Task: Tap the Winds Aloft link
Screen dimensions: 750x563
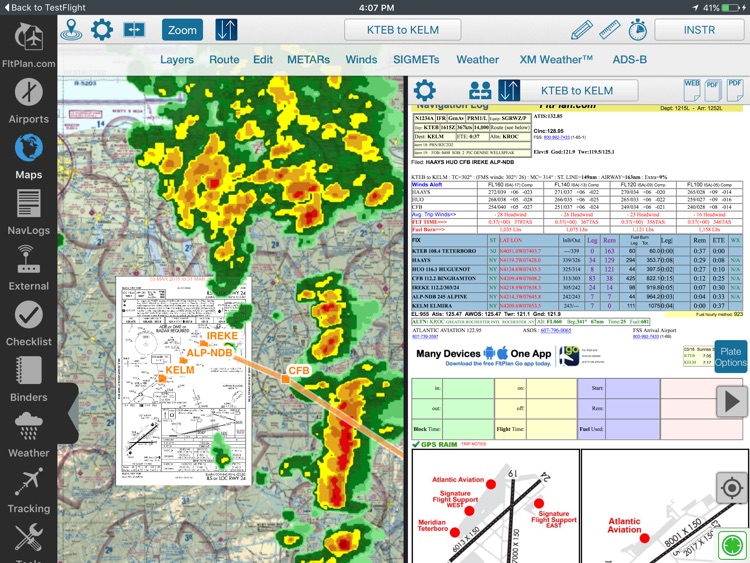Action: click(x=427, y=185)
